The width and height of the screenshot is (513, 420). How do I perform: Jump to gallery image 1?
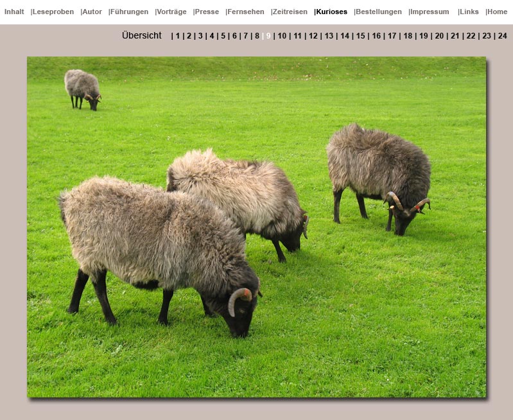click(x=178, y=36)
